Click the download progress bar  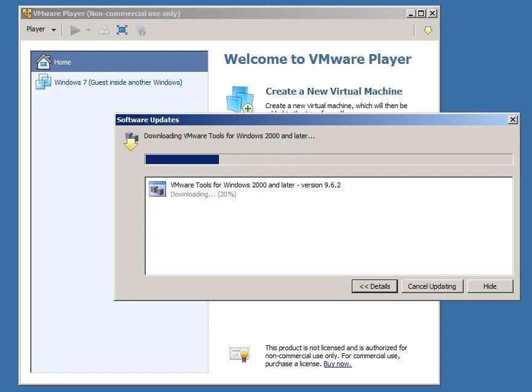point(329,159)
